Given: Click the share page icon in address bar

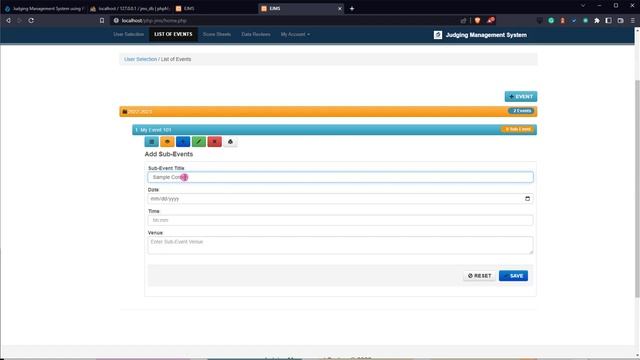Looking at the screenshot, I should click(x=463, y=20).
